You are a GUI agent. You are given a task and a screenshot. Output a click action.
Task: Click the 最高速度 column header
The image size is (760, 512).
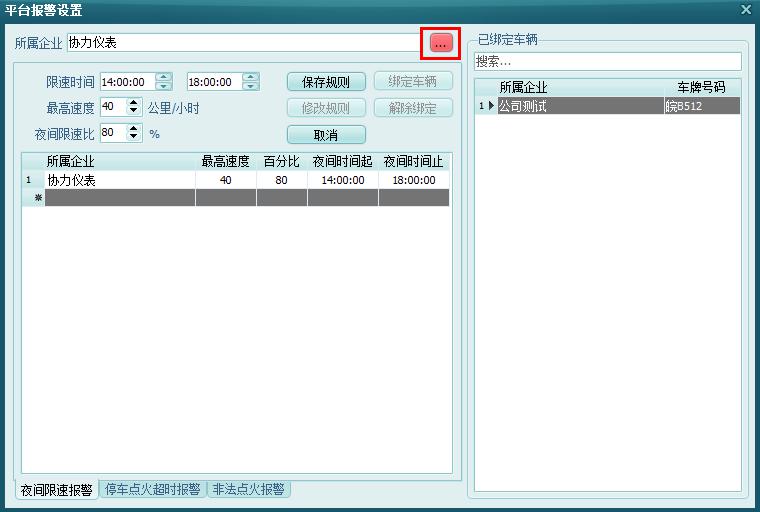(225, 161)
